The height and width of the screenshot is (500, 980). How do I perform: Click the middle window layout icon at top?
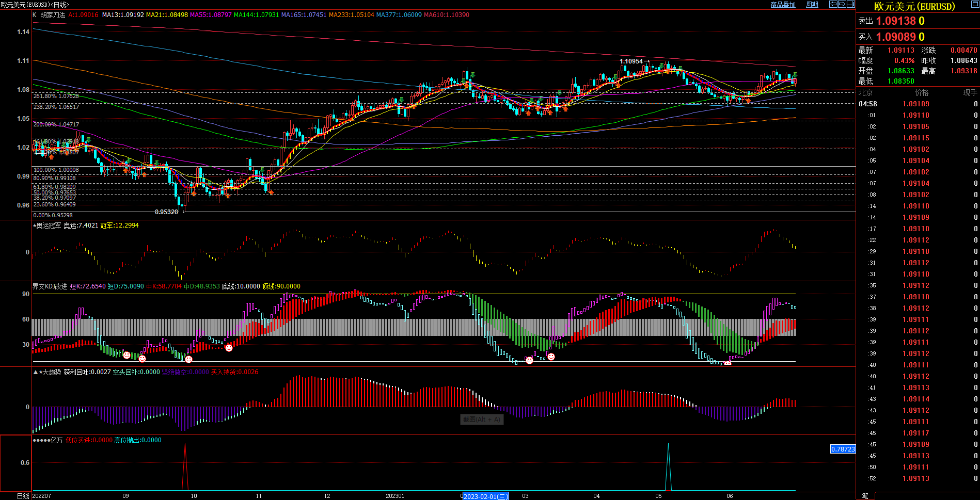(x=842, y=4)
